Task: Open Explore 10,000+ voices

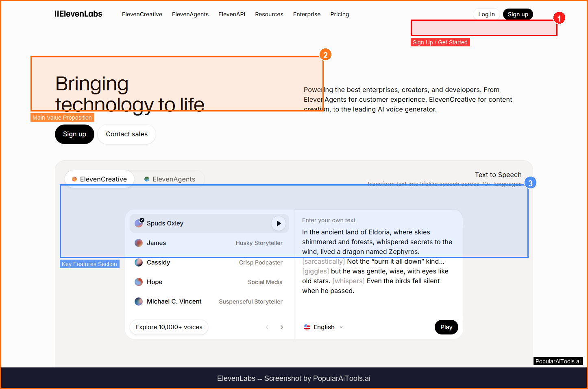Action: point(169,327)
